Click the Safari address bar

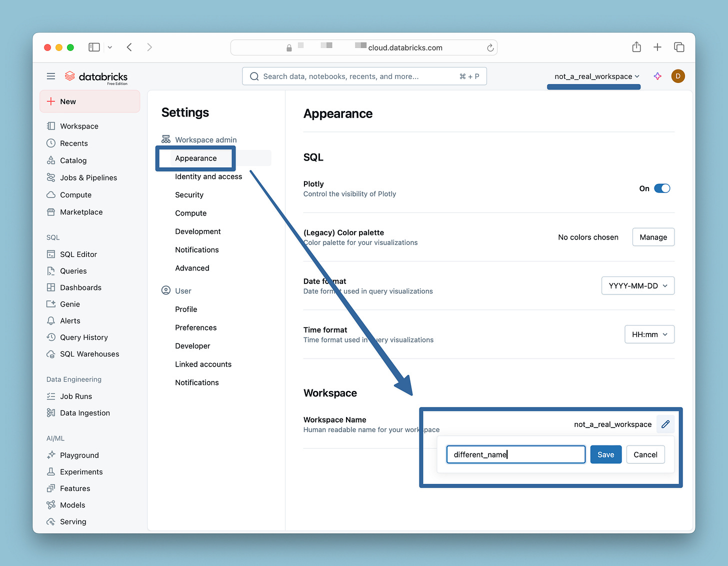[364, 47]
